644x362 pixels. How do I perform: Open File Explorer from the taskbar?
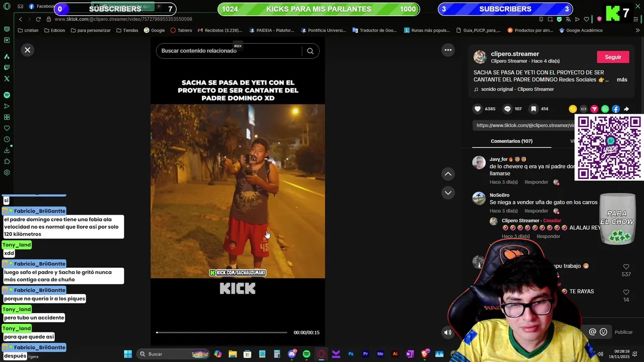pyautogui.click(x=232, y=354)
